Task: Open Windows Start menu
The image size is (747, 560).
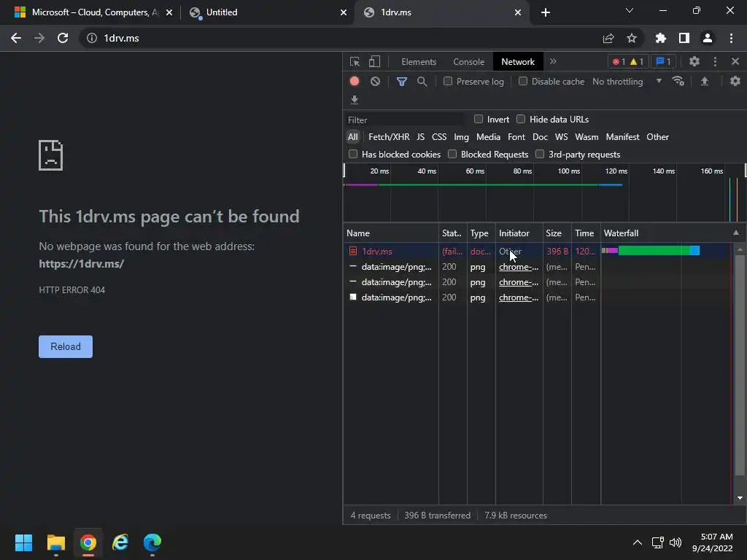Action: click(23, 542)
